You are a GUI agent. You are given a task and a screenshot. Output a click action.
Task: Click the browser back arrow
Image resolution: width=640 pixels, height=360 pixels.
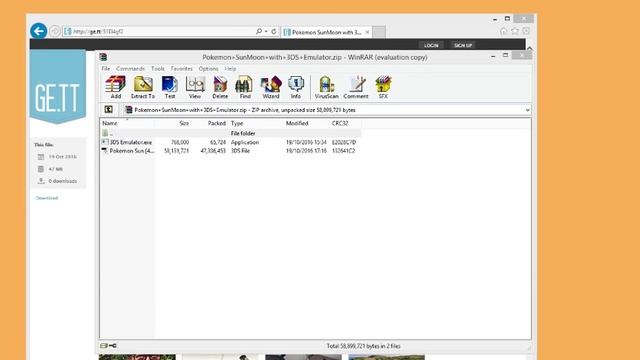(38, 31)
